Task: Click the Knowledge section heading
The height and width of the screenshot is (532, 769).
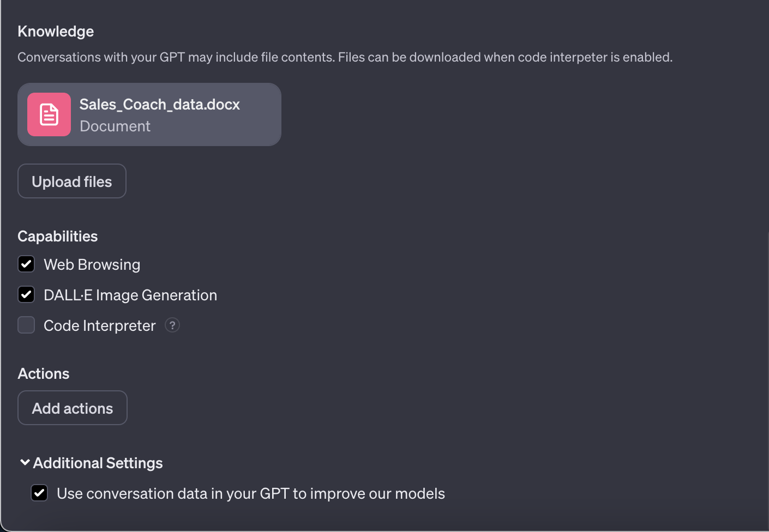Action: 56,32
